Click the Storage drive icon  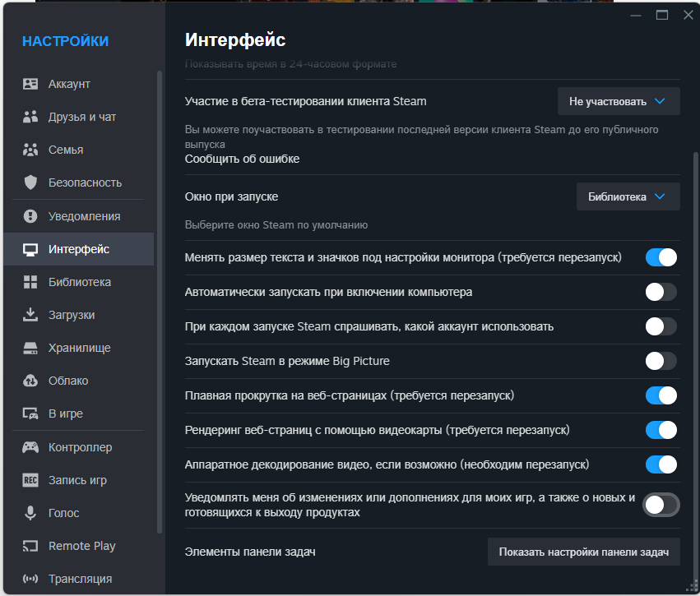point(30,348)
